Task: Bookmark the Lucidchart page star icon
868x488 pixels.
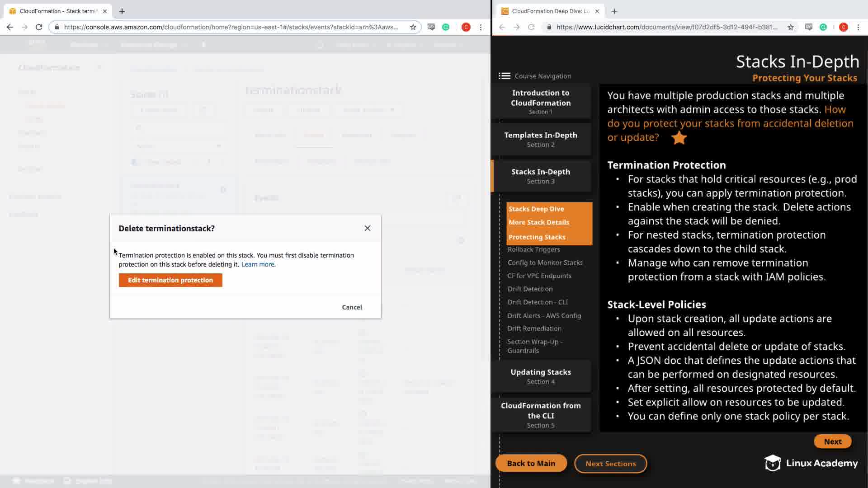Action: pyautogui.click(x=790, y=27)
